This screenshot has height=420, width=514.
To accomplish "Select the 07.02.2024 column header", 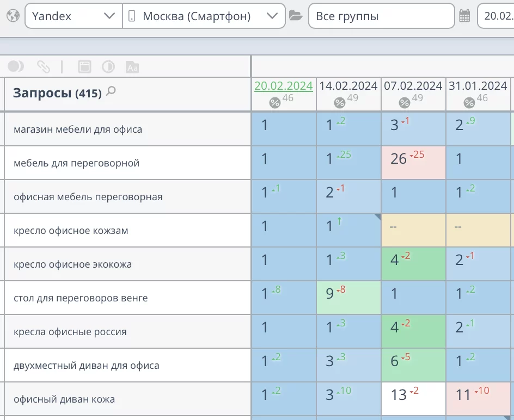I will tap(413, 86).
